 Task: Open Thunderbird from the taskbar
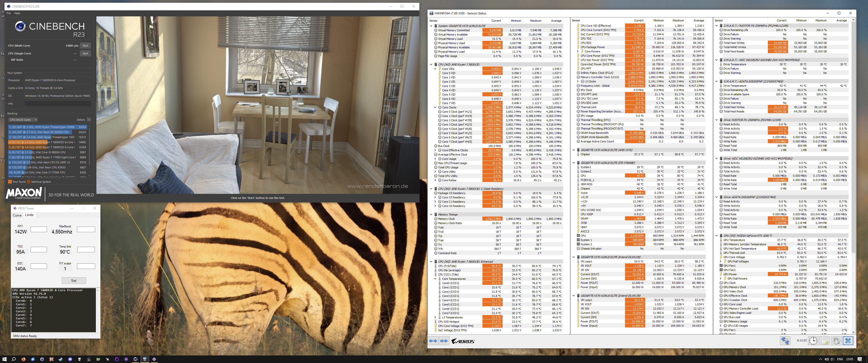click(33, 359)
